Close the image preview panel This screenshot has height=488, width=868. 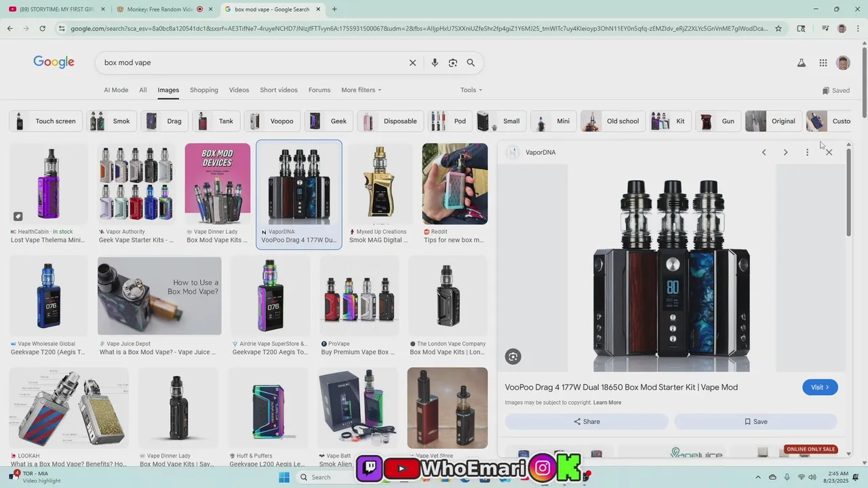(x=829, y=152)
